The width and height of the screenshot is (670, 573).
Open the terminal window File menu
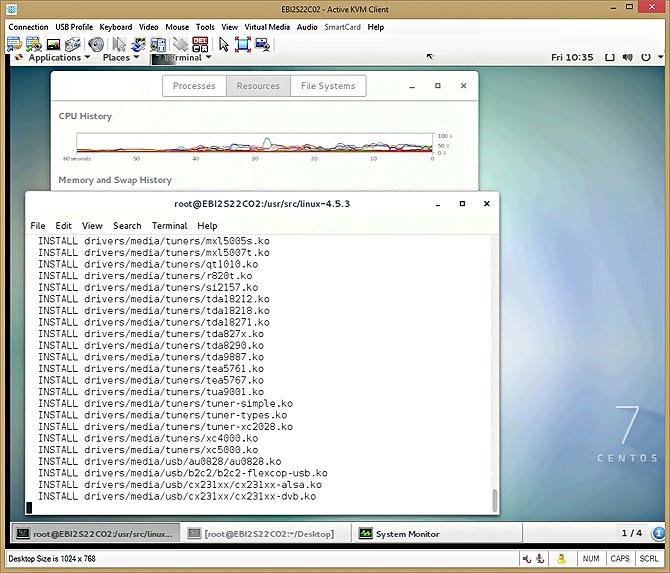[38, 226]
